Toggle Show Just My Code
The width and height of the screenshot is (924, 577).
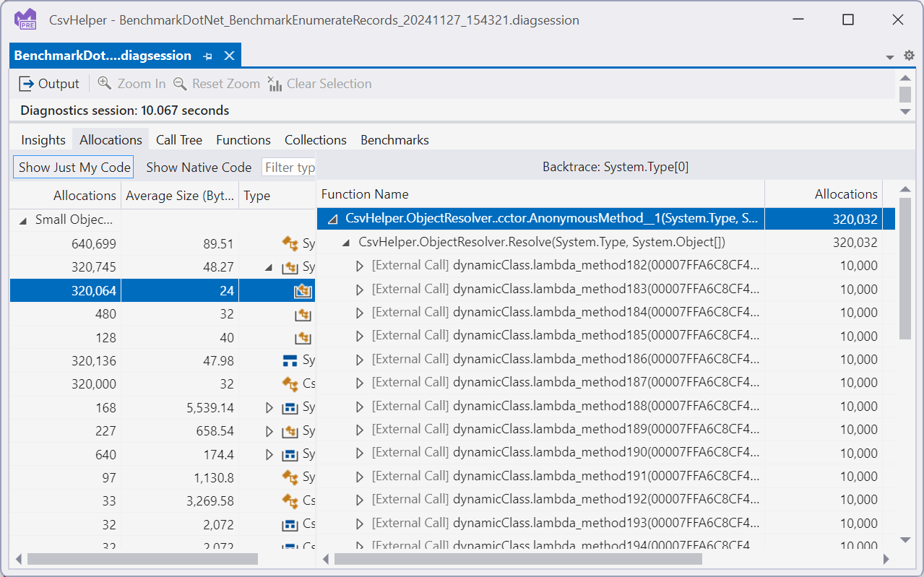pos(74,168)
